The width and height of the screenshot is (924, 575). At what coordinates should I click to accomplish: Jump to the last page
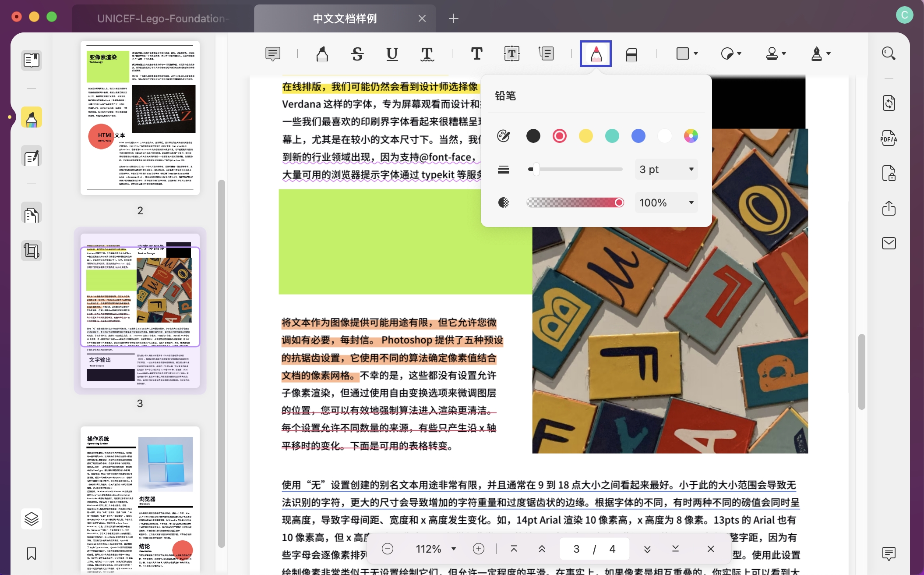tap(675, 549)
